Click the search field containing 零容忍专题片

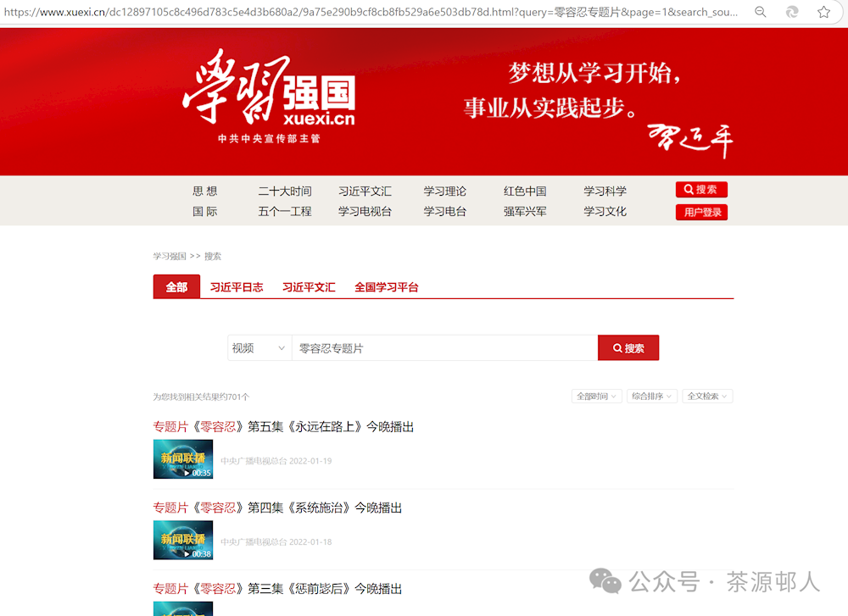tap(445, 348)
